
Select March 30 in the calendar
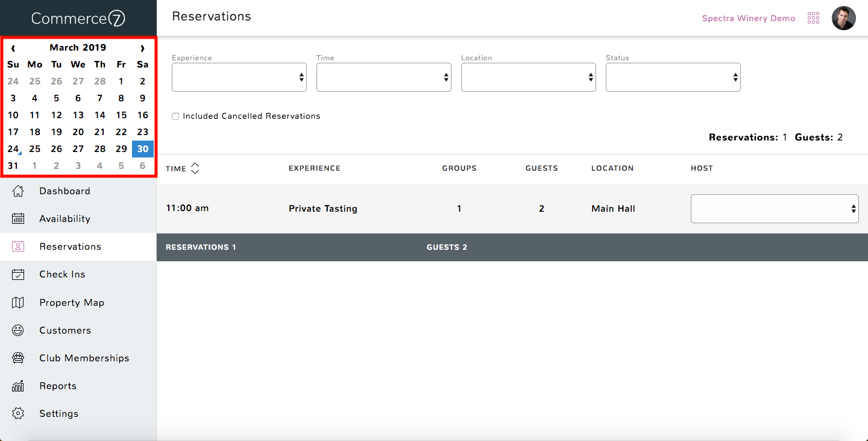pos(143,149)
